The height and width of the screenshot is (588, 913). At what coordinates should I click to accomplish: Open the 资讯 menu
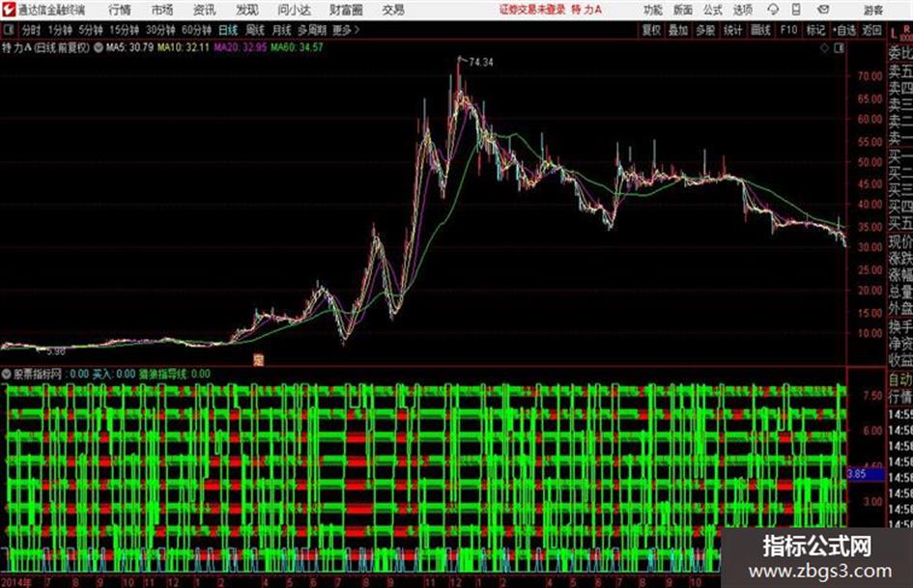point(205,10)
